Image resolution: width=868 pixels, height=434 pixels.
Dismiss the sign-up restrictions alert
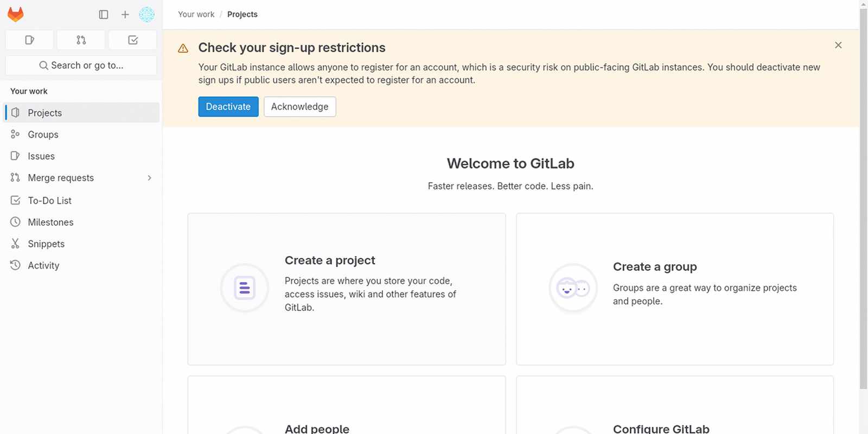[x=838, y=45]
